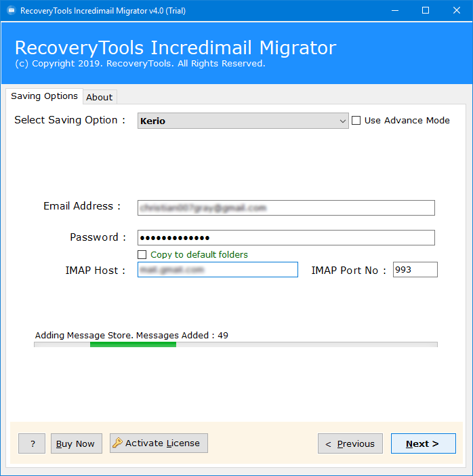473x476 pixels.
Task: Select the Saving Options tab
Action: pos(44,96)
